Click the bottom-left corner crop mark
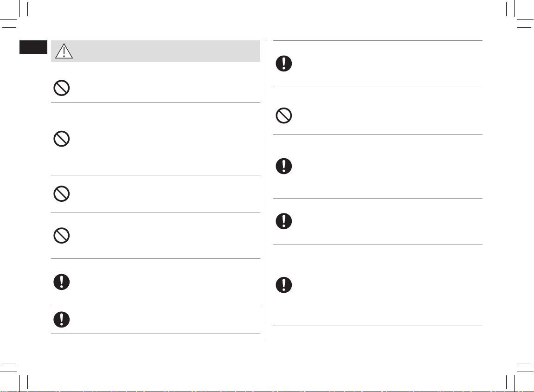Viewport: 534px width, 392px height. point(13,377)
